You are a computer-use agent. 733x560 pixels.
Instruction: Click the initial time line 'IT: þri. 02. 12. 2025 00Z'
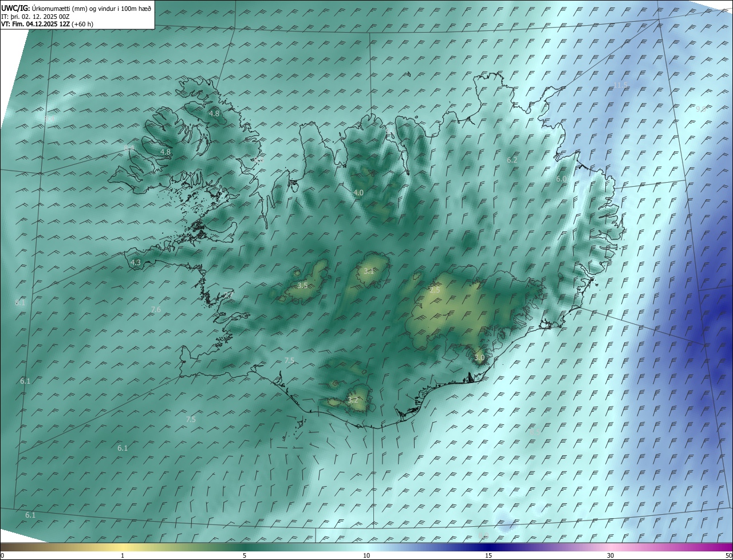36,16
